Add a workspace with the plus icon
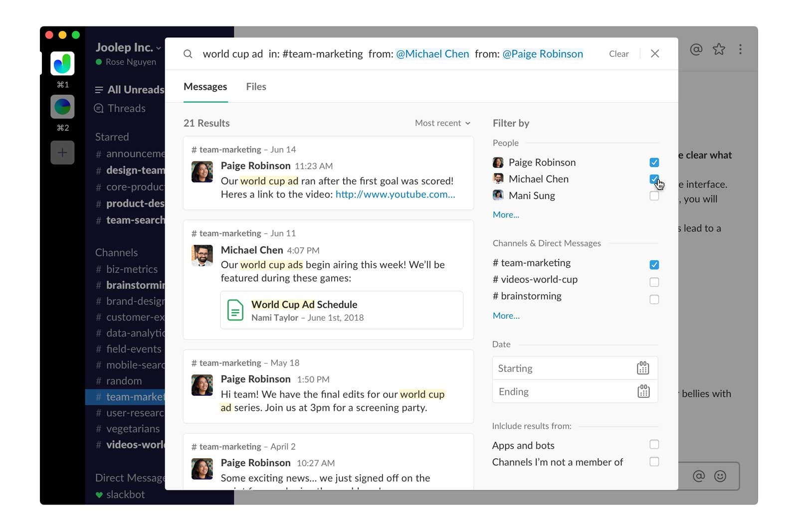The height and width of the screenshot is (532, 798). point(62,153)
